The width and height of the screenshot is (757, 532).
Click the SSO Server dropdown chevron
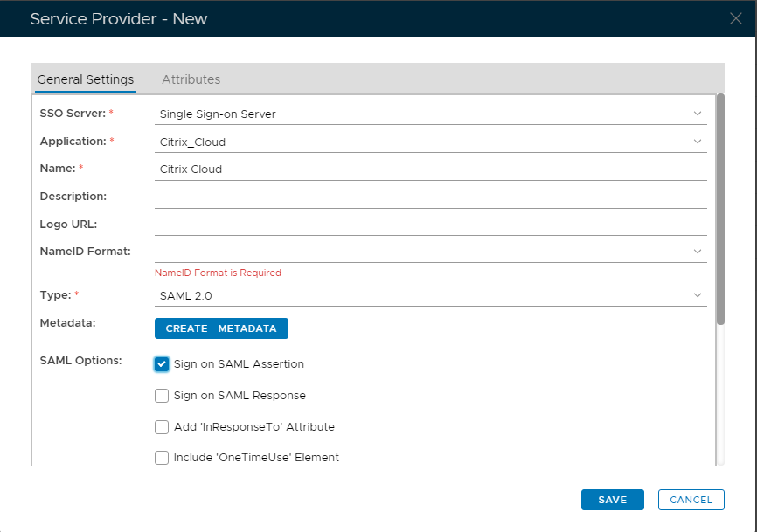click(x=698, y=114)
